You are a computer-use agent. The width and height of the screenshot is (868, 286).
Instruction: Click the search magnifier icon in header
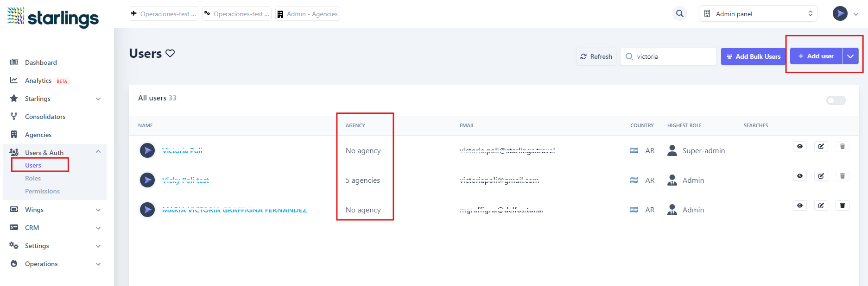pos(679,14)
